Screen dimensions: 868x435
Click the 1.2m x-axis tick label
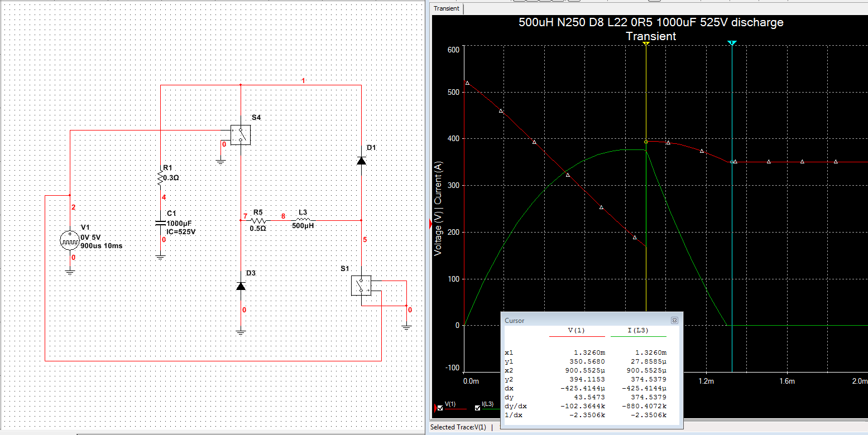(706, 381)
